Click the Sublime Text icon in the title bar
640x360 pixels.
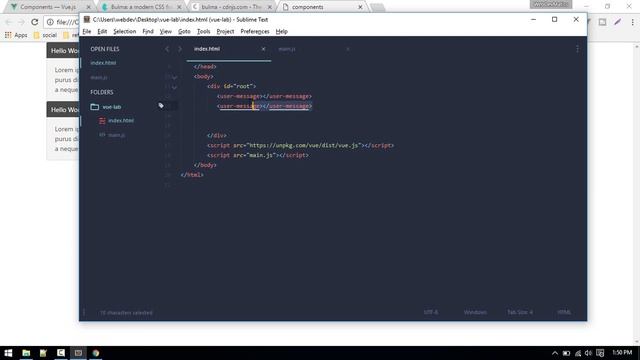coord(87,19)
